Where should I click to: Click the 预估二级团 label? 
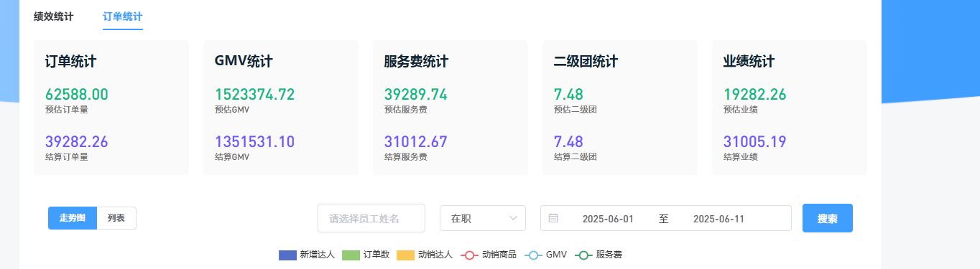coord(575,110)
